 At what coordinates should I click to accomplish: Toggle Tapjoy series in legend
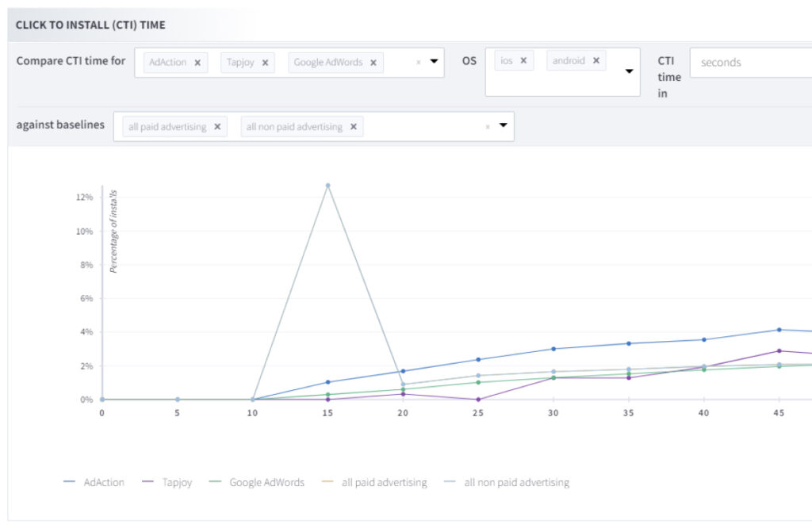167,483
